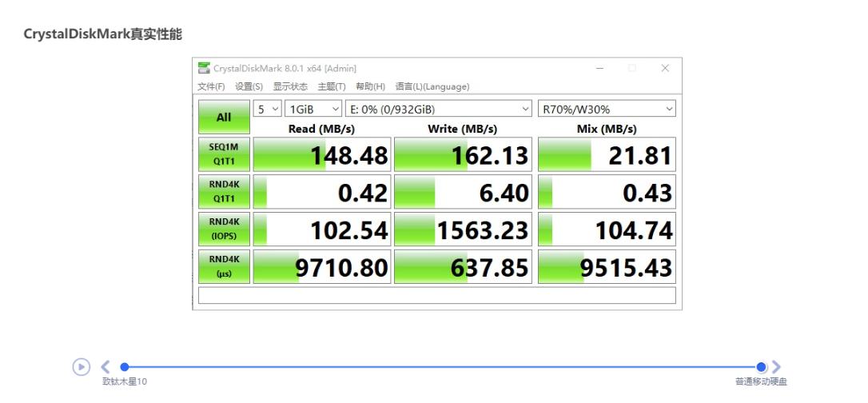The width and height of the screenshot is (868, 403).
Task: Open the 显示状态 menu
Action: (290, 86)
